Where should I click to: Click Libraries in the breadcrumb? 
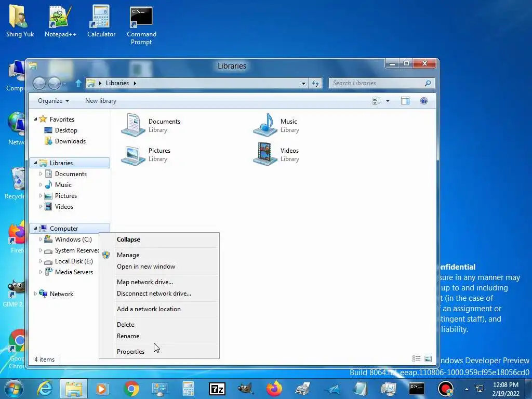117,83
